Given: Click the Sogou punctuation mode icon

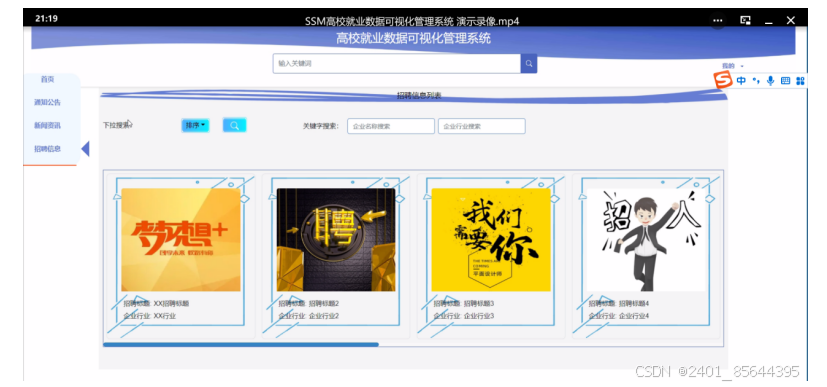Looking at the screenshot, I should (756, 81).
